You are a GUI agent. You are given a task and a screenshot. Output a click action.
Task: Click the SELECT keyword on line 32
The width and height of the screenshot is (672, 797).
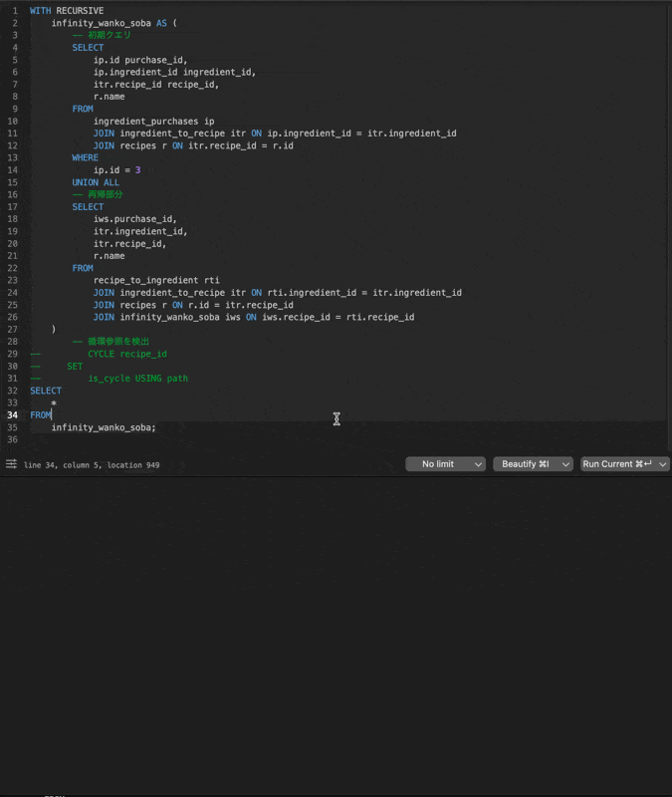coord(46,391)
